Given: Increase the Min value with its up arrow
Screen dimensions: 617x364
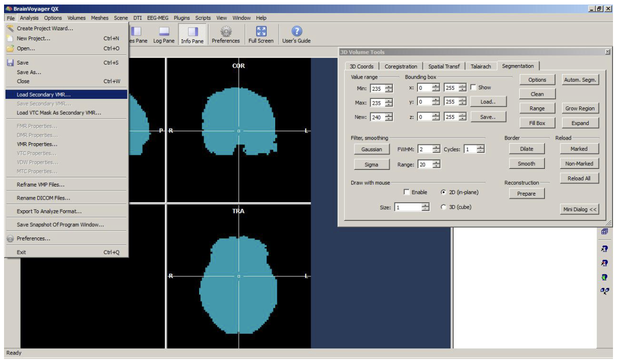Looking at the screenshot, I should pos(389,86).
